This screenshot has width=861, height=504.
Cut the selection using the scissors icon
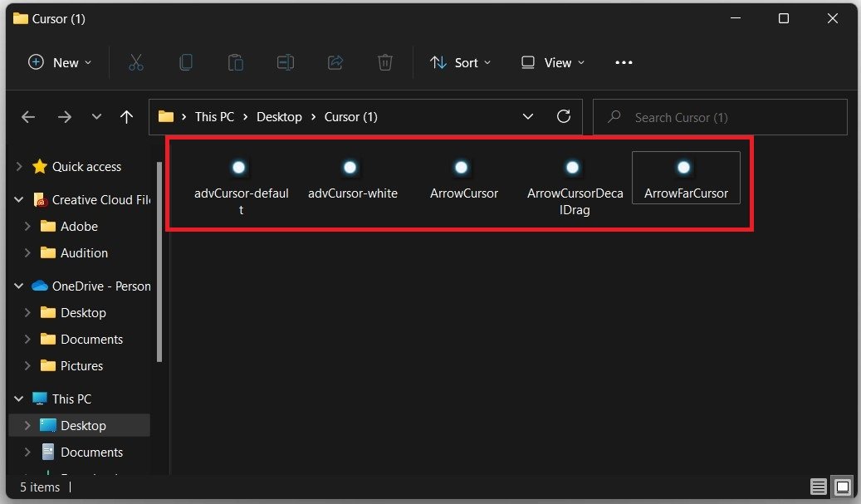(135, 61)
